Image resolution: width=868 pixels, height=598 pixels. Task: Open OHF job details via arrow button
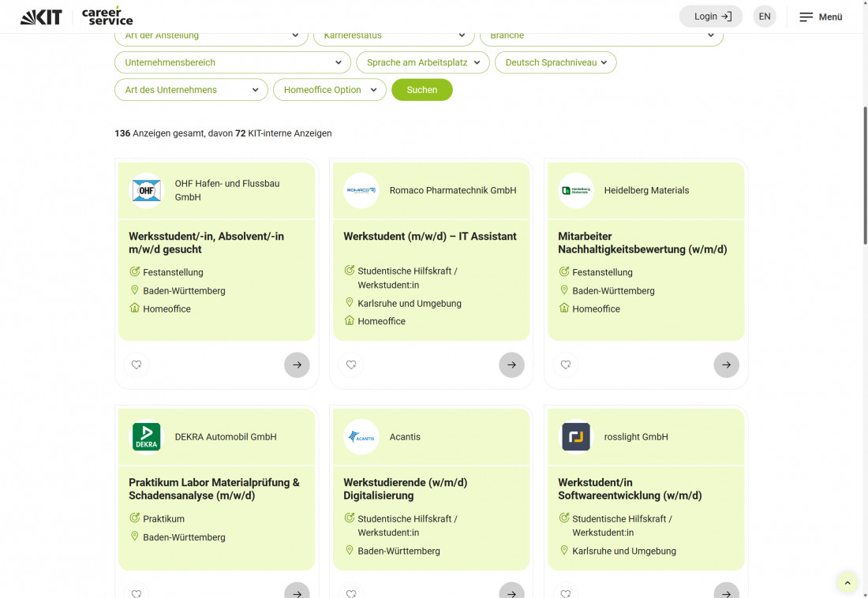[297, 364]
